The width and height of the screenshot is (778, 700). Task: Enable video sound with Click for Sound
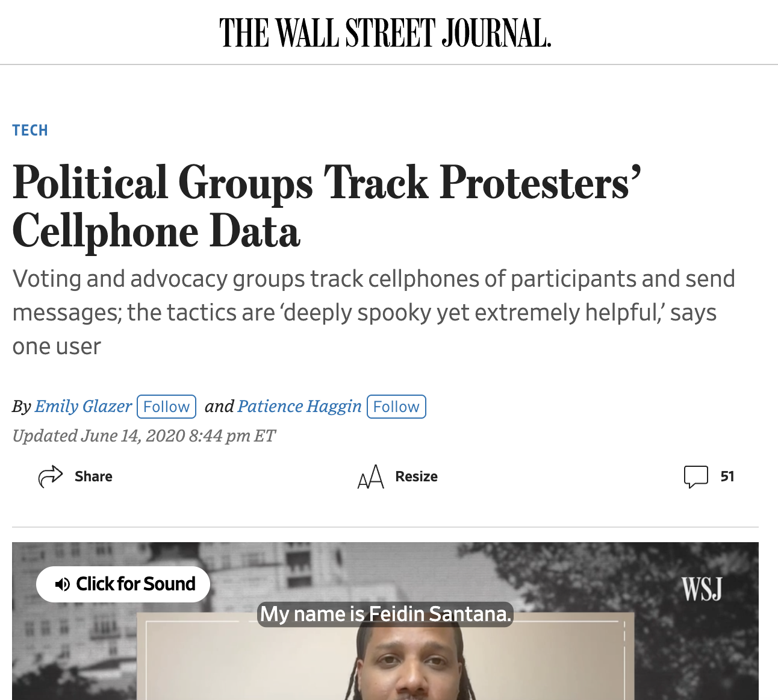coord(123,584)
